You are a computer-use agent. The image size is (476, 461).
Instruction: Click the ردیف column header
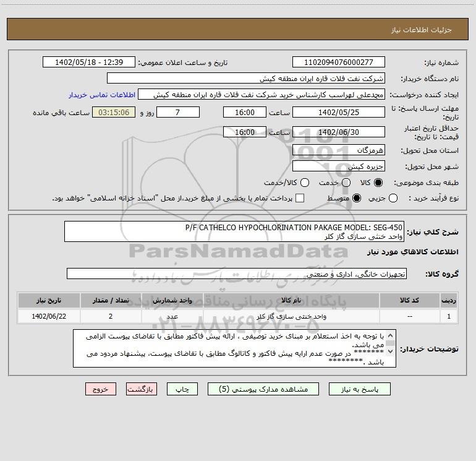[x=449, y=301]
